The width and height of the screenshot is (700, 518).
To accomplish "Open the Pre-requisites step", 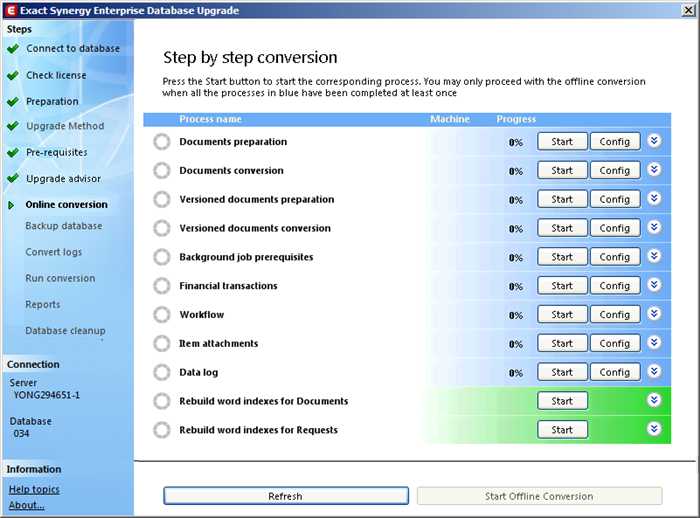I will [57, 152].
